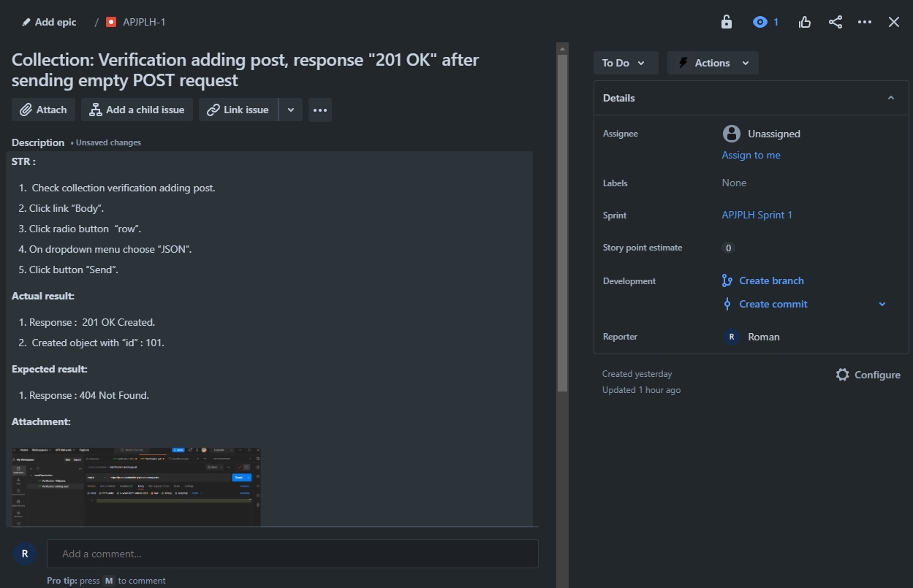Image resolution: width=913 pixels, height=588 pixels.
Task: Open the share issue icon
Action: [x=836, y=22]
